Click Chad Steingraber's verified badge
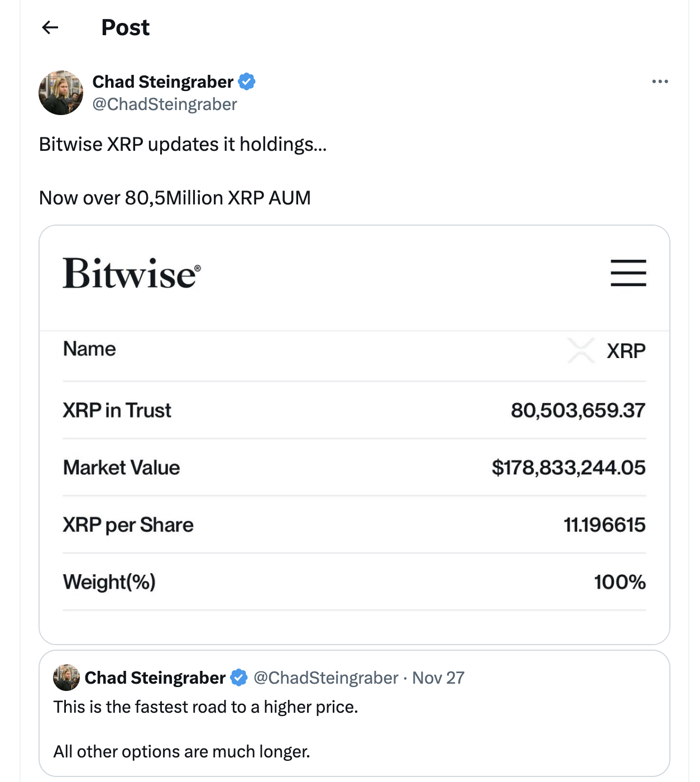Viewport: 700px width, 782px height. (247, 82)
